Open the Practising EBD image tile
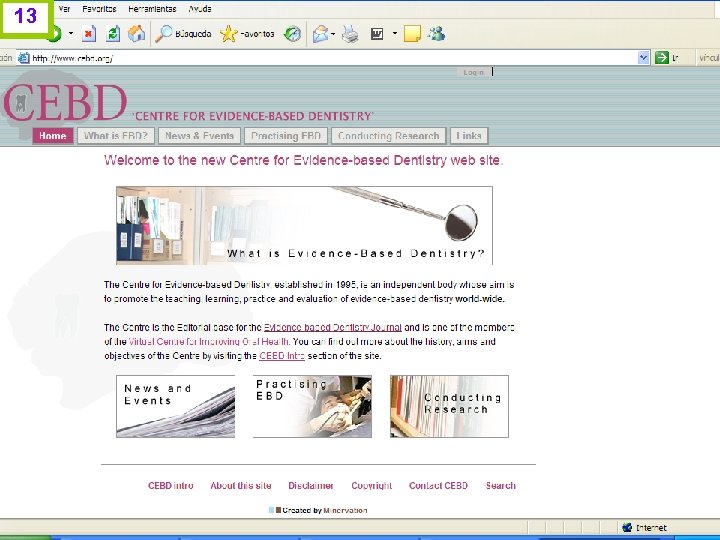Viewport: 720px width, 540px height. click(x=312, y=406)
